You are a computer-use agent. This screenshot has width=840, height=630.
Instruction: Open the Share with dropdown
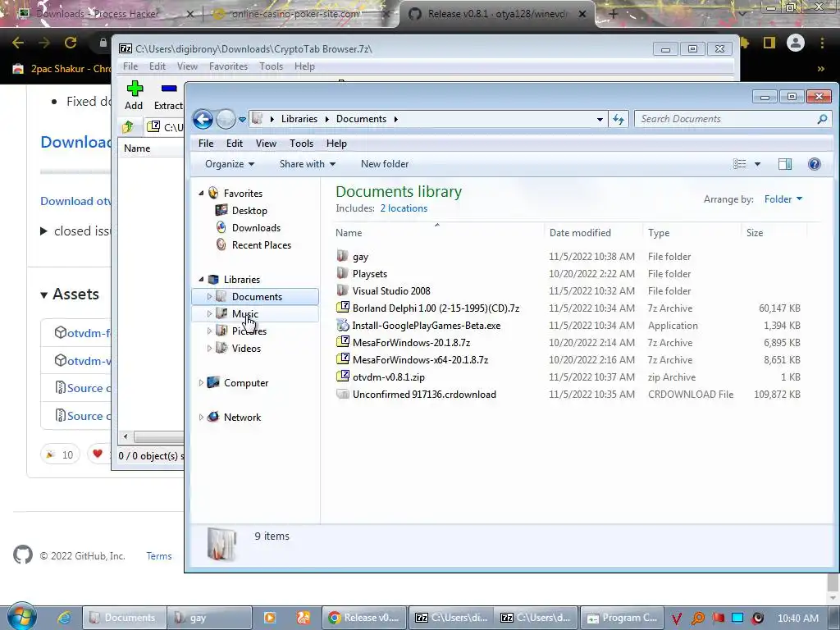tap(307, 164)
